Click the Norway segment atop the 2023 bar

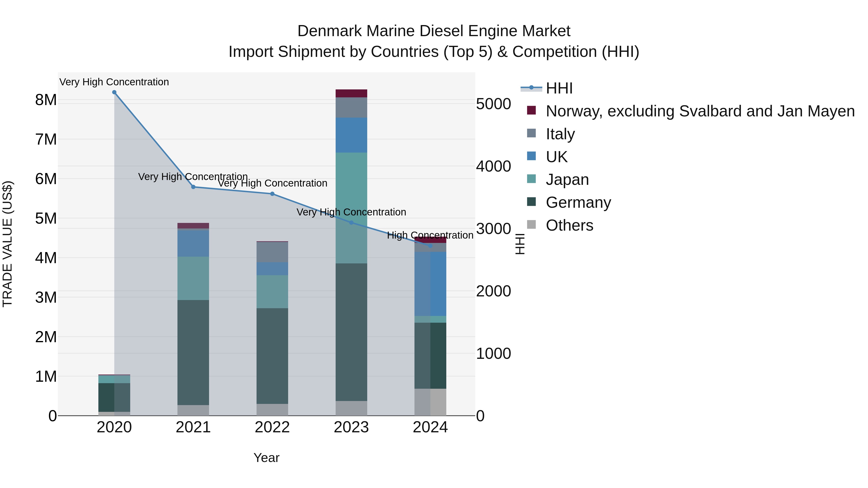pyautogui.click(x=352, y=93)
